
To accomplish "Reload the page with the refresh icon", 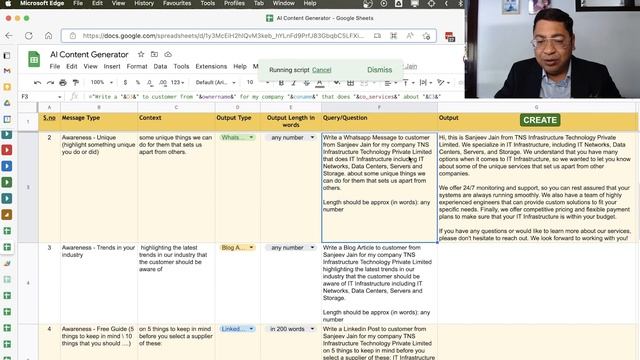I will coord(29,36).
